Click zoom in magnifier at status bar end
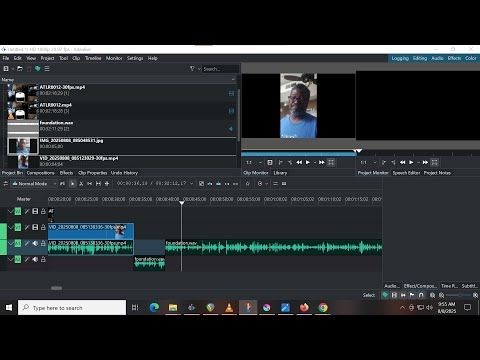Image resolution: width=480 pixels, height=360 pixels. click(x=475, y=295)
